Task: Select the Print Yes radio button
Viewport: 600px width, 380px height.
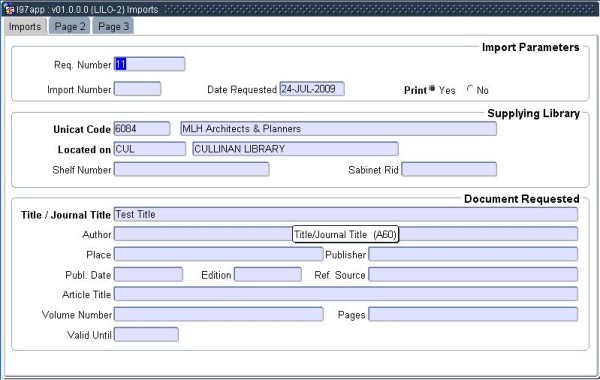Action: [432, 88]
